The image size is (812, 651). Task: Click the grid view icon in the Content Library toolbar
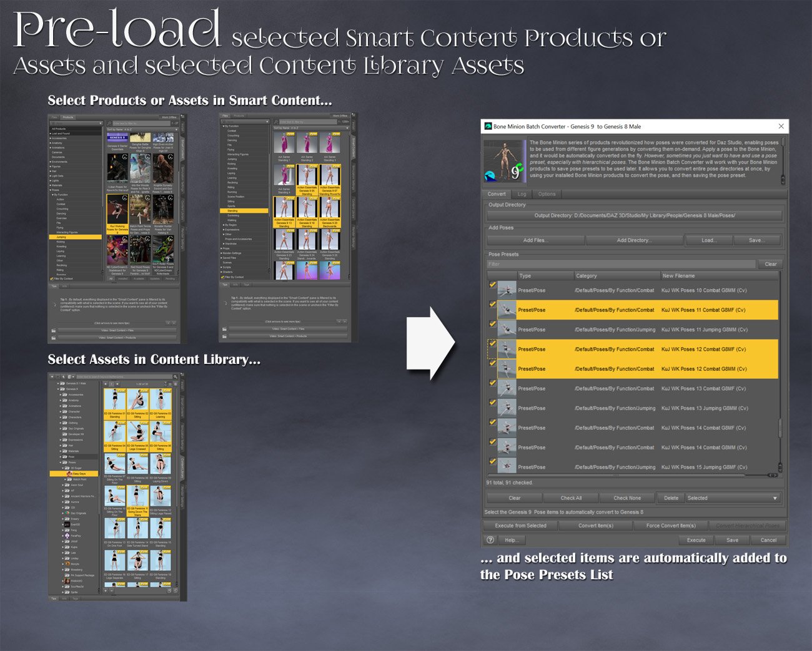tap(170, 383)
